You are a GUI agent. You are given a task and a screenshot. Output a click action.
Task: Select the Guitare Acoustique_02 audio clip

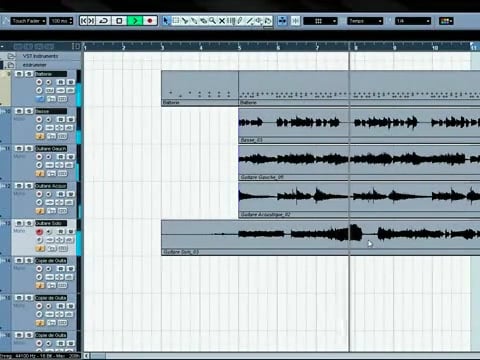[359, 200]
